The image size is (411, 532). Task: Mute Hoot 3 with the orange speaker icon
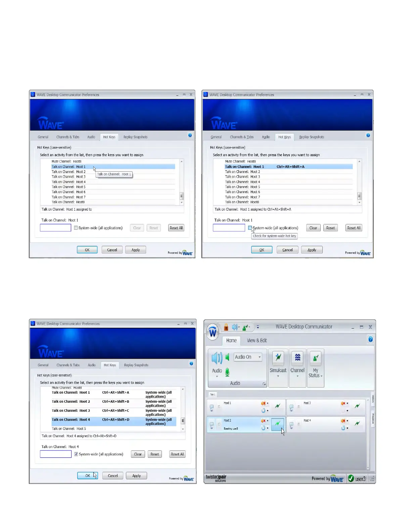coord(343,403)
